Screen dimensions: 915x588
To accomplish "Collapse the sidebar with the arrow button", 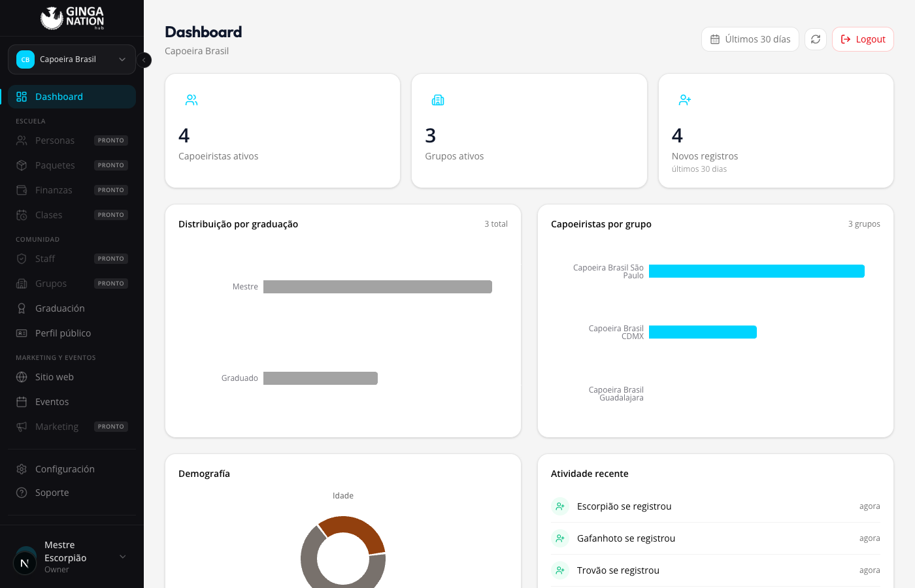I will (144, 60).
